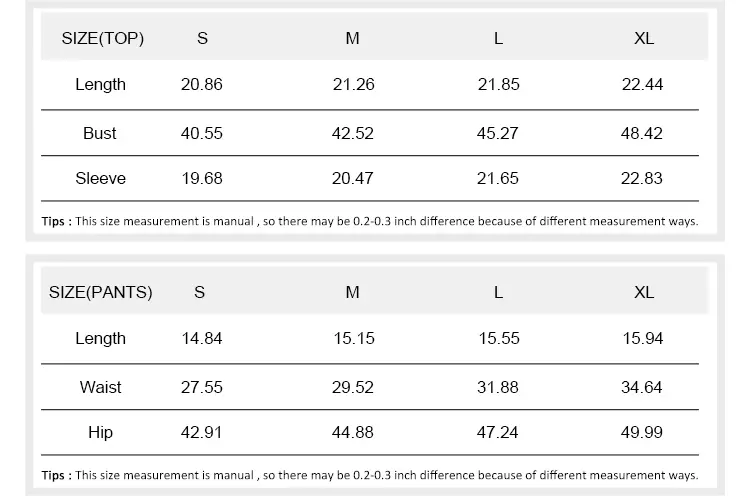Select Sleeve measurement 21.65 for size L
This screenshot has height=496, width=750.
[x=498, y=179]
